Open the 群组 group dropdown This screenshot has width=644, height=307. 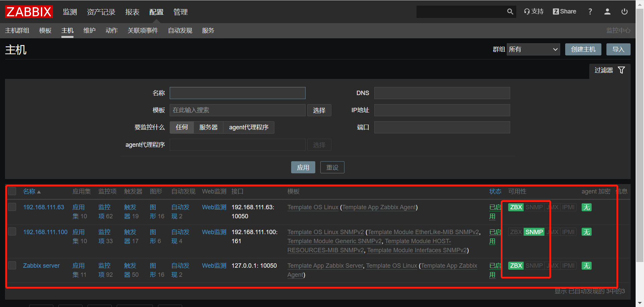pyautogui.click(x=533, y=49)
